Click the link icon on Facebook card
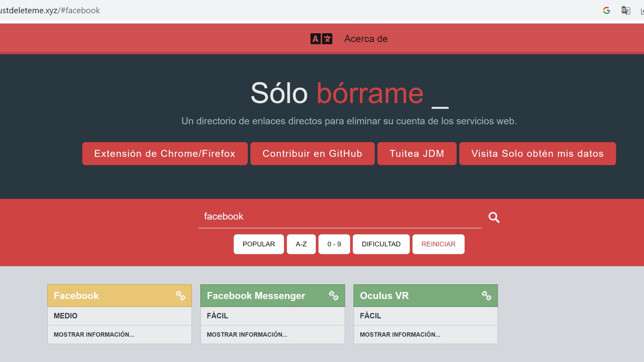 (180, 296)
